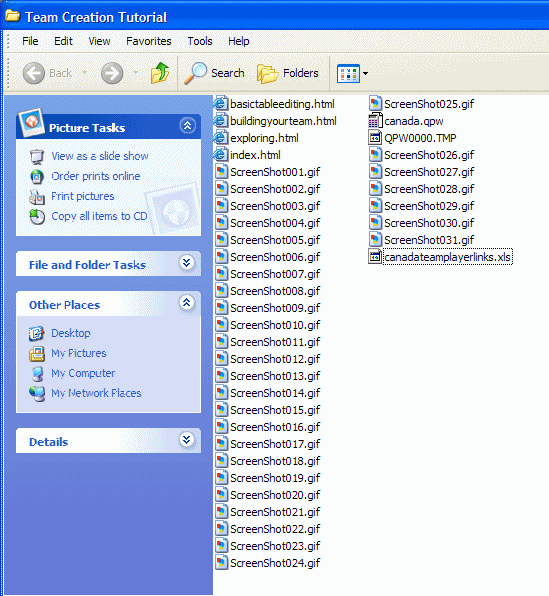Click the Up folder toolbar icon
This screenshot has width=549, height=596.
click(x=160, y=73)
